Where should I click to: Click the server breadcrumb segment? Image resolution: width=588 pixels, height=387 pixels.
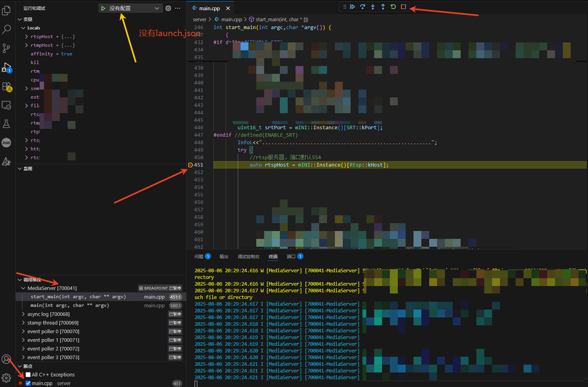200,19
